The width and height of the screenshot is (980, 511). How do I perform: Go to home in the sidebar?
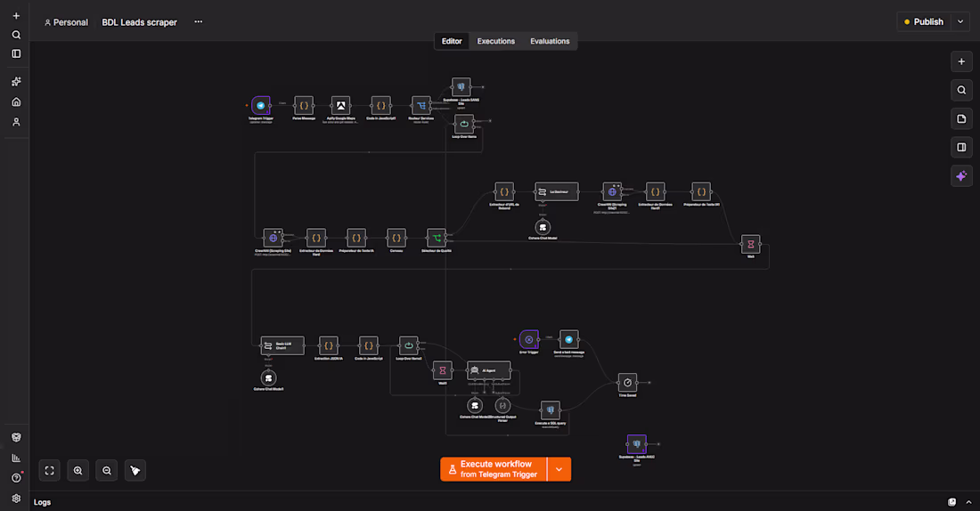[x=16, y=101]
